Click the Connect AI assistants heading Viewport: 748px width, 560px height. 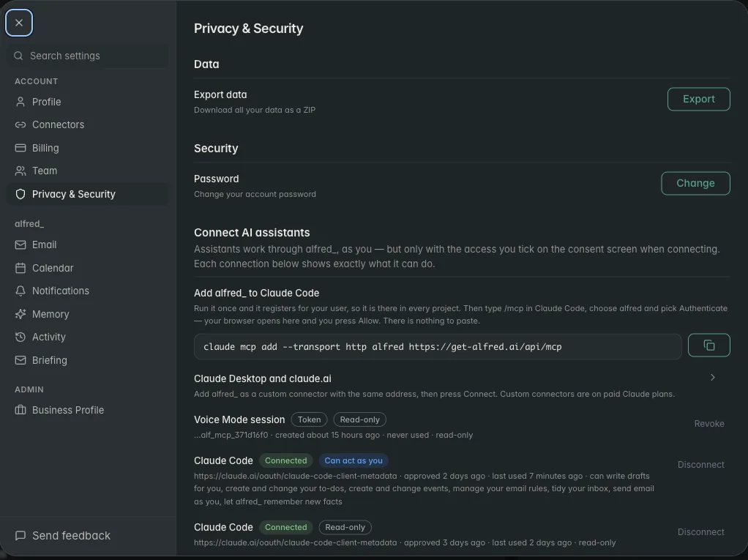(252, 232)
